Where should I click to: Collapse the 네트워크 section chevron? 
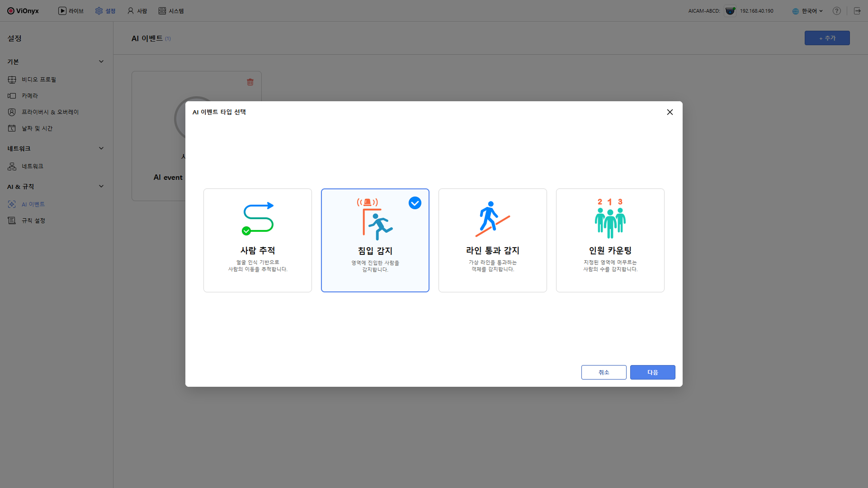pos(101,148)
